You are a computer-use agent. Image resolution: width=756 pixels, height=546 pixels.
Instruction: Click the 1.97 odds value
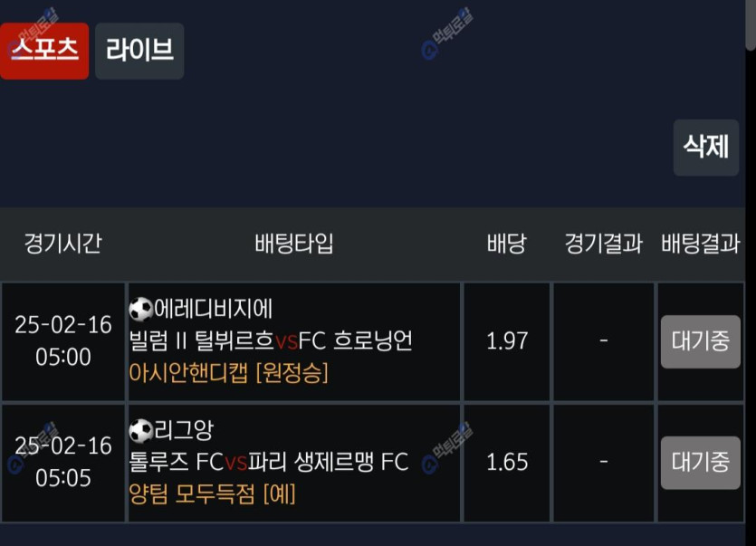507,341
